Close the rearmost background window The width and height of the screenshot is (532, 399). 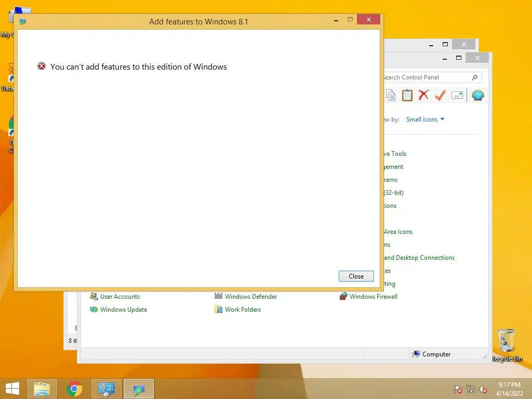point(463,45)
